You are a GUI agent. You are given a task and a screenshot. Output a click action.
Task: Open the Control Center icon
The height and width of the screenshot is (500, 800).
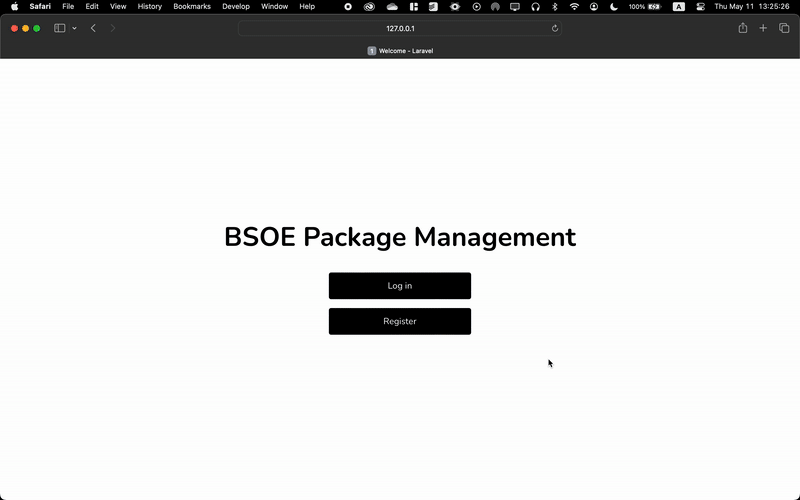pos(701,7)
